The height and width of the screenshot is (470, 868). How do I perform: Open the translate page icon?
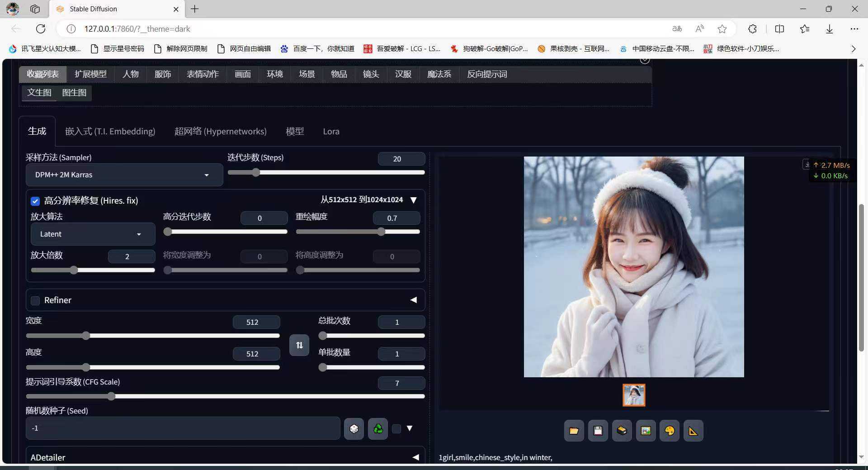[x=677, y=29]
